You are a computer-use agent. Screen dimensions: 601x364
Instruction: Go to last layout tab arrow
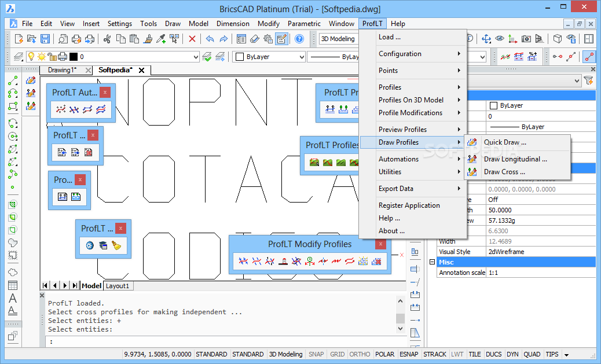point(75,285)
